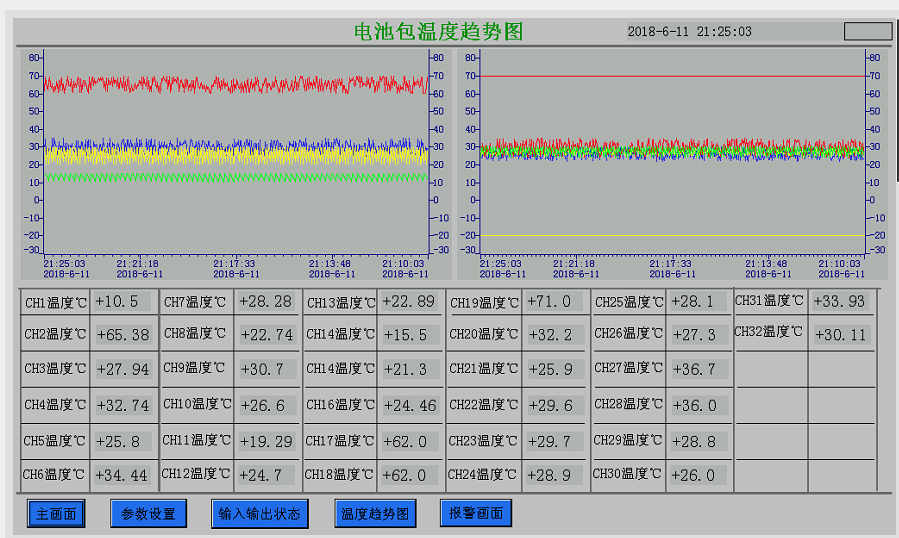899x538 pixels.
Task: Click the CH31温度℃ label
Action: pyautogui.click(x=769, y=301)
